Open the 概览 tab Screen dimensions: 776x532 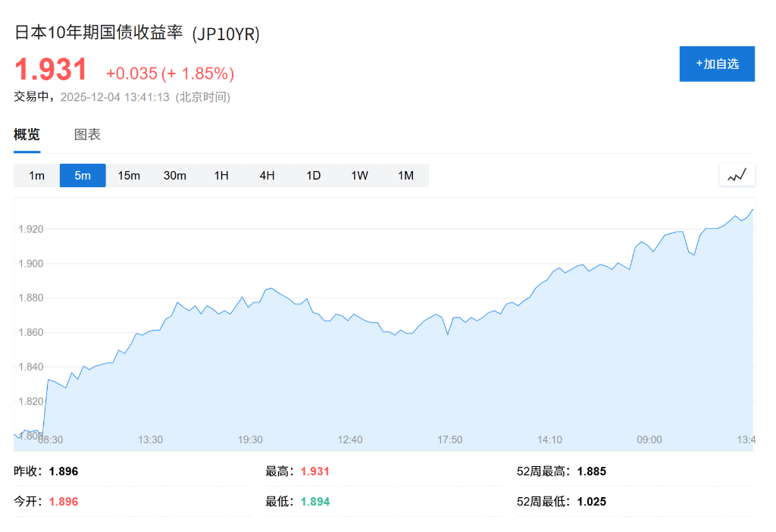(27, 134)
